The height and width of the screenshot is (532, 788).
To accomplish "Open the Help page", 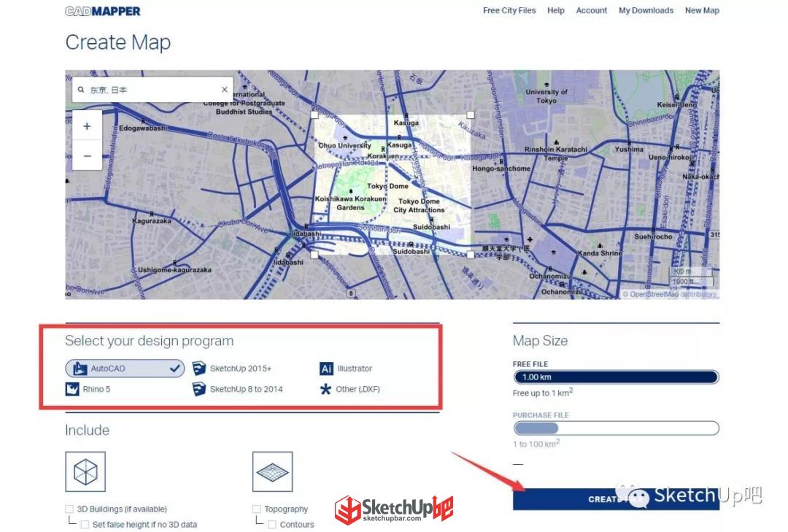I will 556,10.
